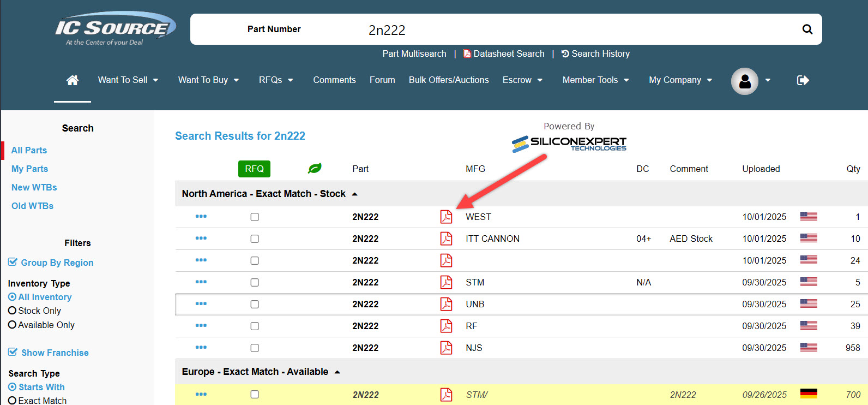
Task: Click the logout arrow icon
Action: tap(803, 80)
